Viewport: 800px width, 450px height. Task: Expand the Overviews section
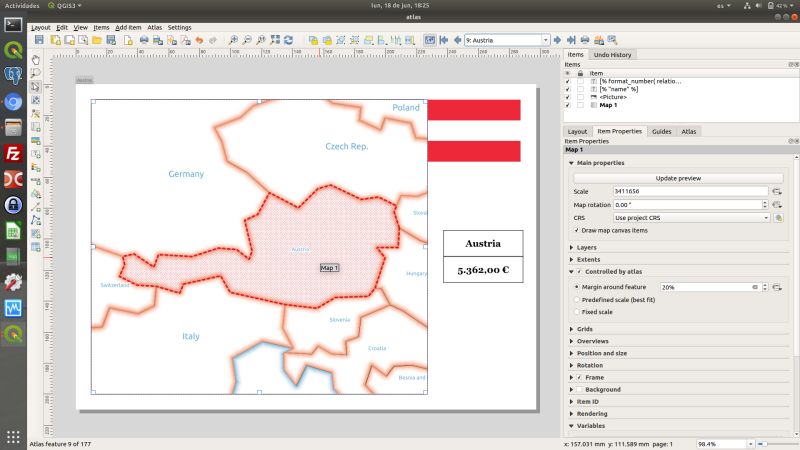[x=571, y=341]
